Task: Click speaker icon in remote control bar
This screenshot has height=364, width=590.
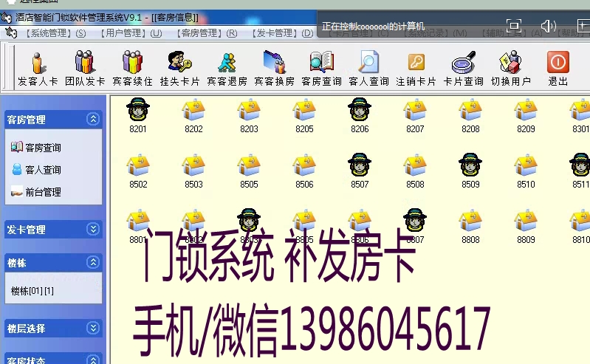Action: [x=548, y=26]
